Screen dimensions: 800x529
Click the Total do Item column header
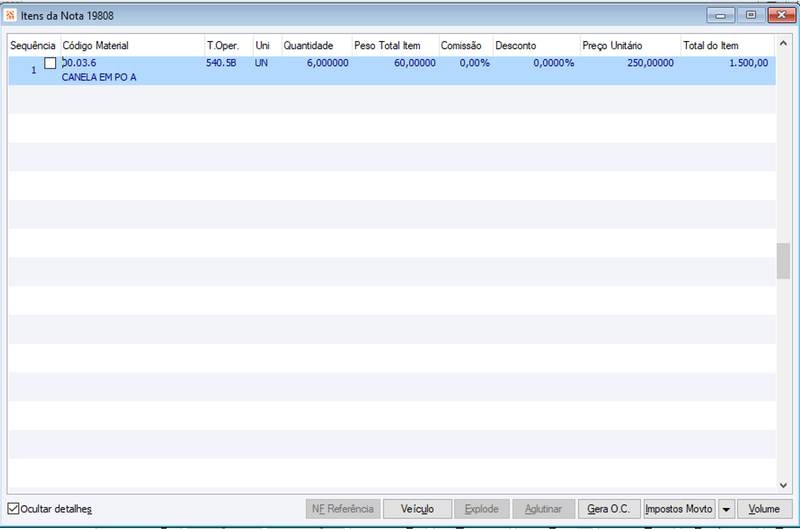point(728,45)
